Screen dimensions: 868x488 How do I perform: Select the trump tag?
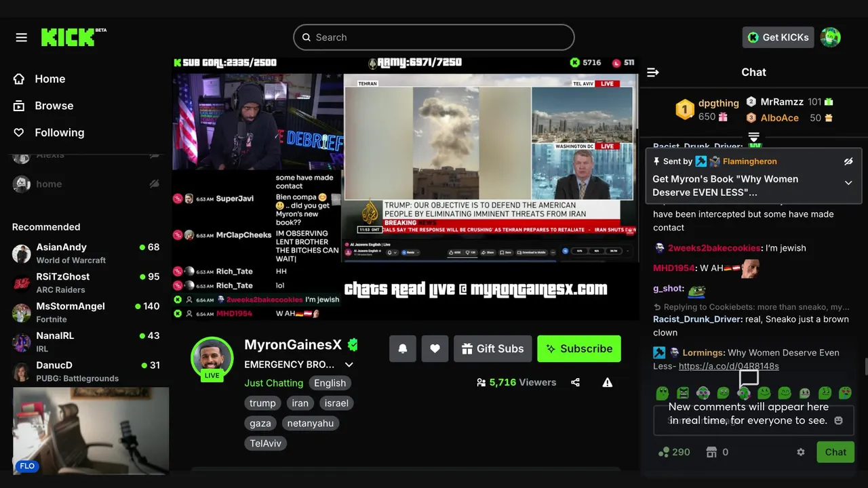(x=262, y=403)
